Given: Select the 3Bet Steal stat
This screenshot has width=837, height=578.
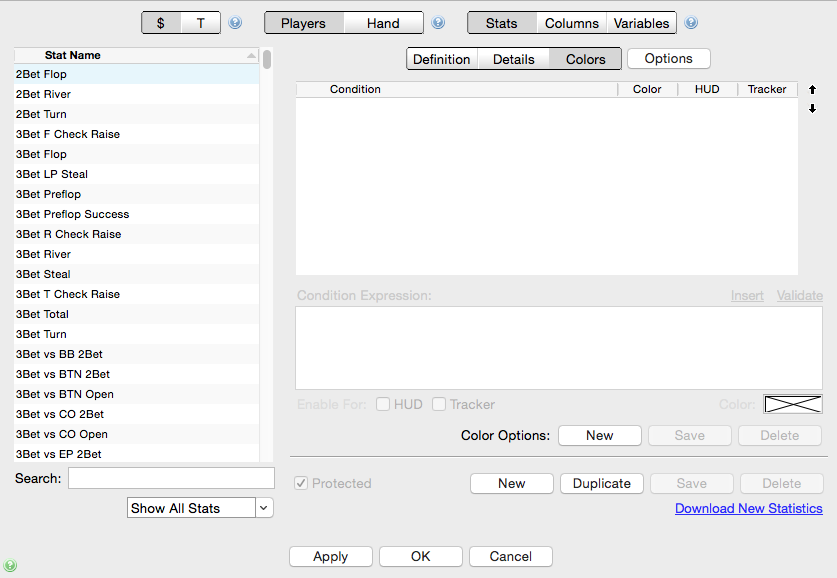Looking at the screenshot, I should [x=137, y=274].
